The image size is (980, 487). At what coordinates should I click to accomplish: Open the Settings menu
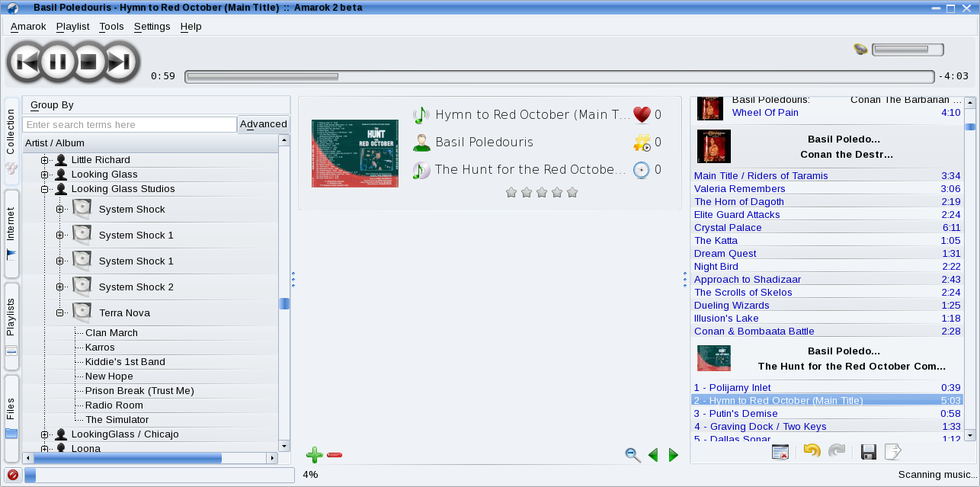coord(152,26)
